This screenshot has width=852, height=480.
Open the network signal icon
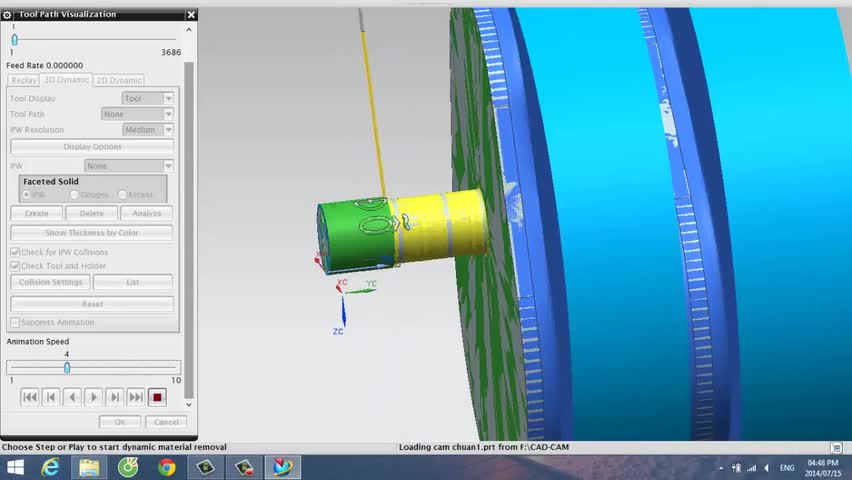click(x=751, y=467)
